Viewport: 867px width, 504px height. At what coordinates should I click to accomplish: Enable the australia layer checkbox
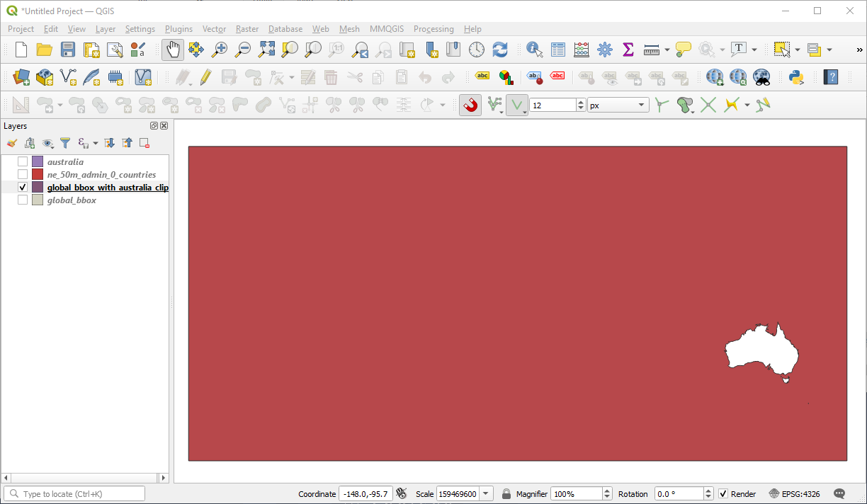click(x=23, y=162)
